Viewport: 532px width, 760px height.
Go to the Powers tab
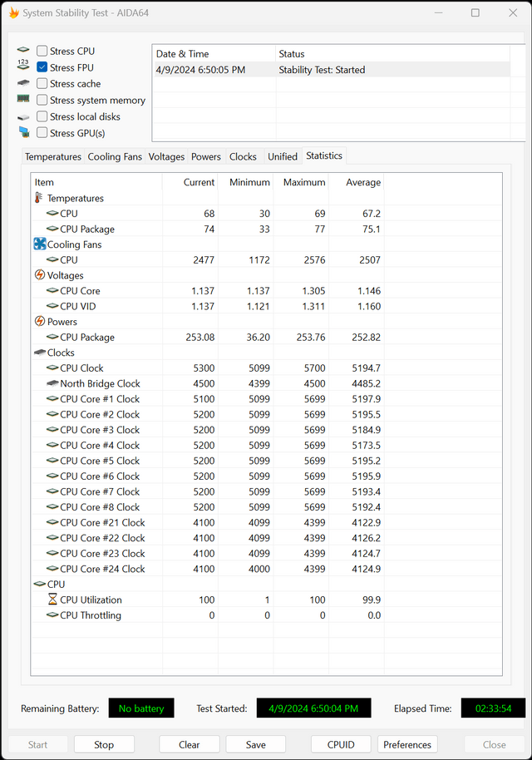pos(206,156)
